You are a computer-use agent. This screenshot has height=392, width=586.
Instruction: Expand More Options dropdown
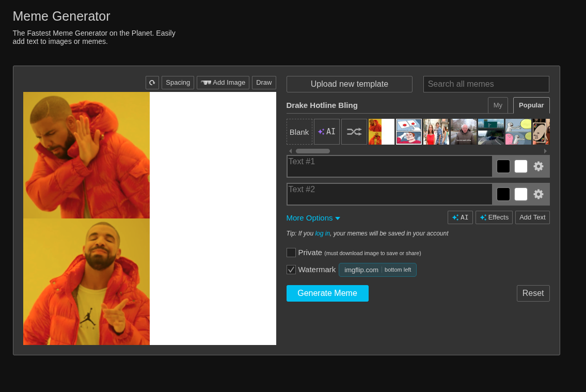pyautogui.click(x=313, y=218)
